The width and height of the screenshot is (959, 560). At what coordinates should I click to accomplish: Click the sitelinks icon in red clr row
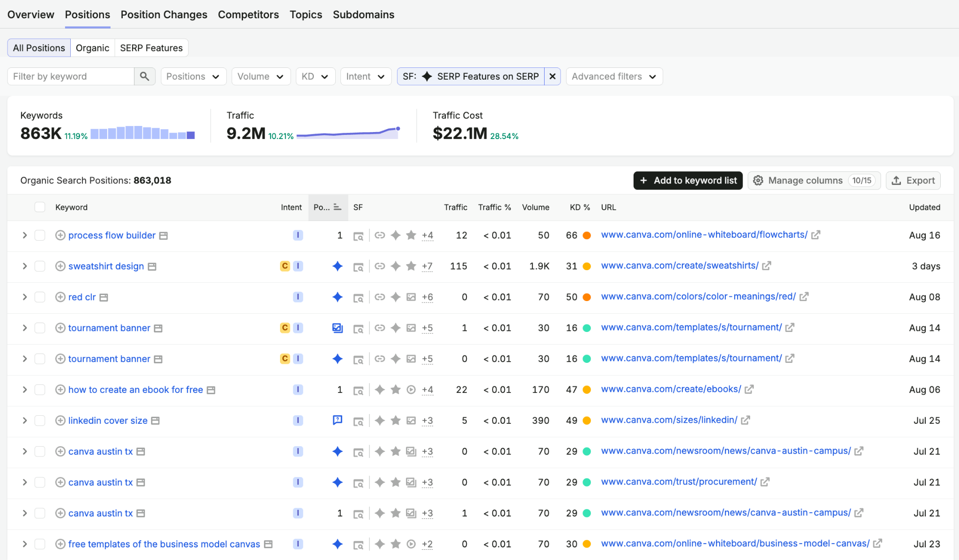[x=380, y=297]
